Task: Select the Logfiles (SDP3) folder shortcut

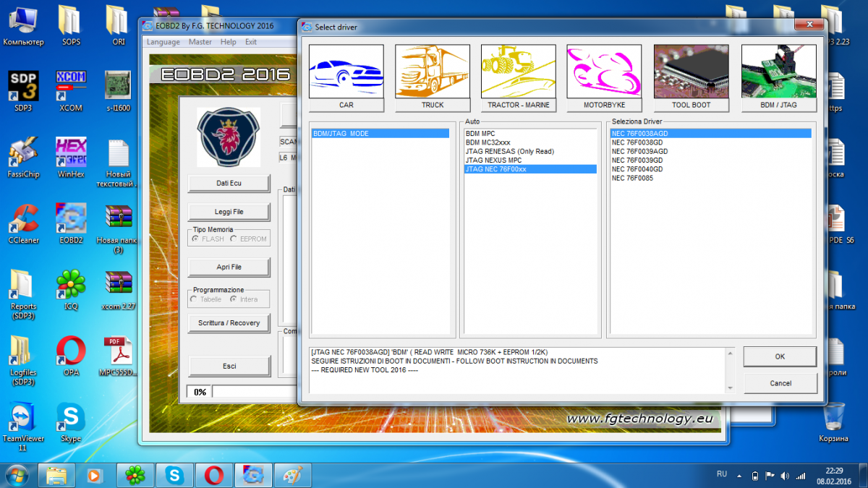Action: [x=23, y=360]
